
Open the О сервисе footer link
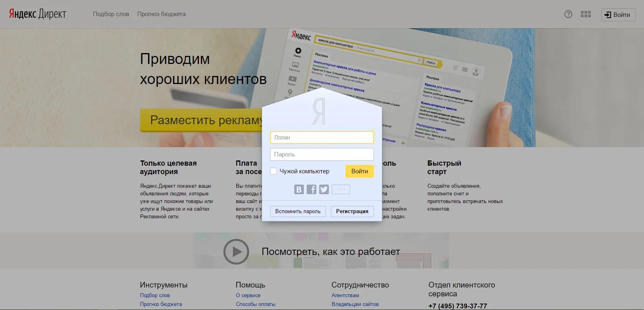[x=248, y=296]
